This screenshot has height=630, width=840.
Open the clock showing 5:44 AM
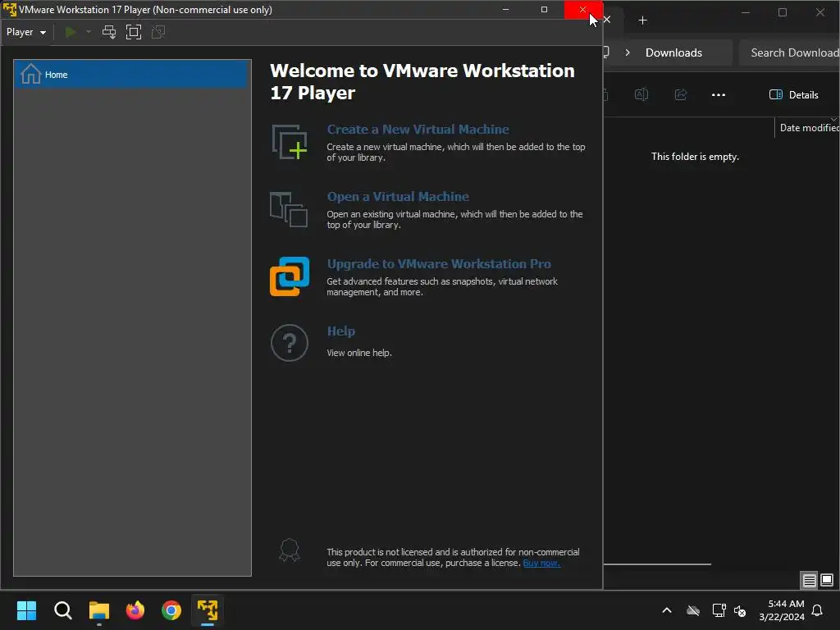pyautogui.click(x=782, y=610)
